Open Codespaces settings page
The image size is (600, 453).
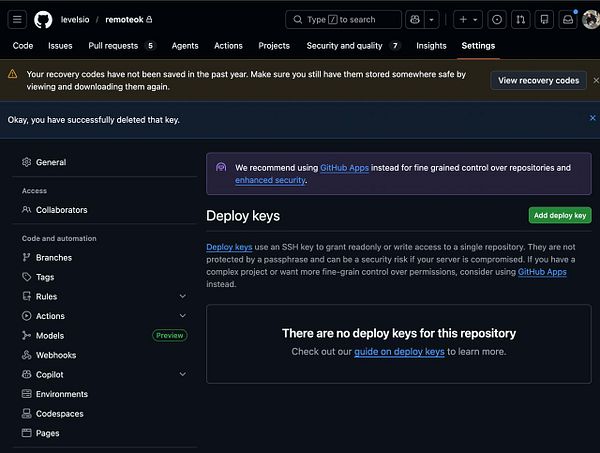click(x=60, y=414)
